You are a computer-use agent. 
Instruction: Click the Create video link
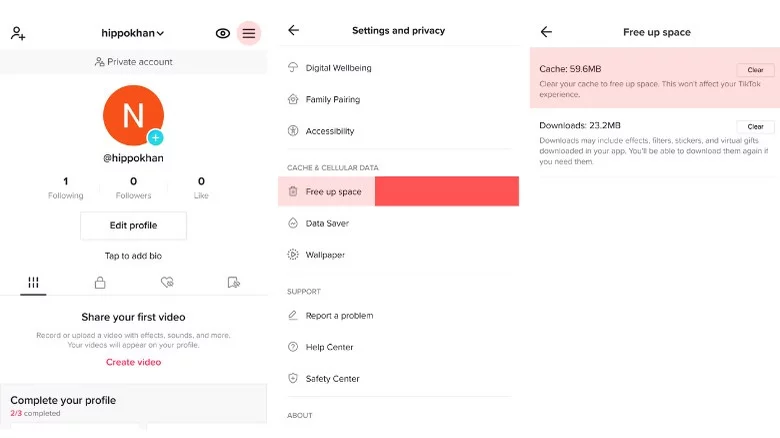click(133, 362)
